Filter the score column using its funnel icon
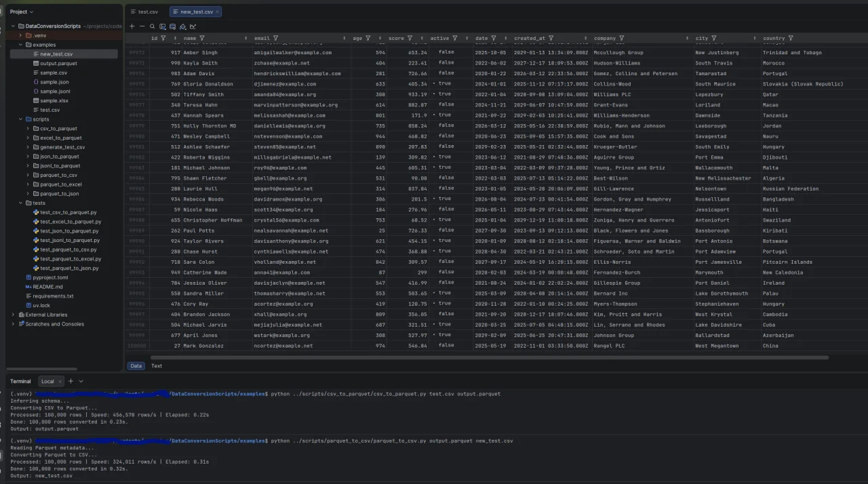The height and width of the screenshot is (484, 868). 410,39
